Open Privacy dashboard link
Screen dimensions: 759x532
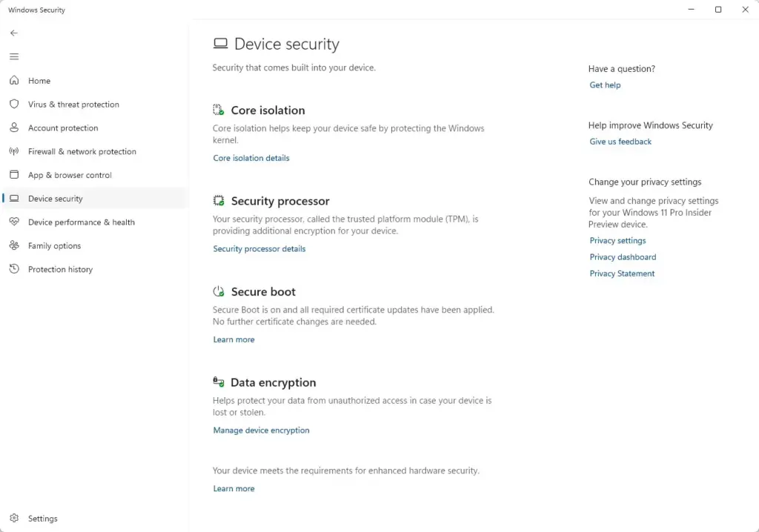[623, 257]
